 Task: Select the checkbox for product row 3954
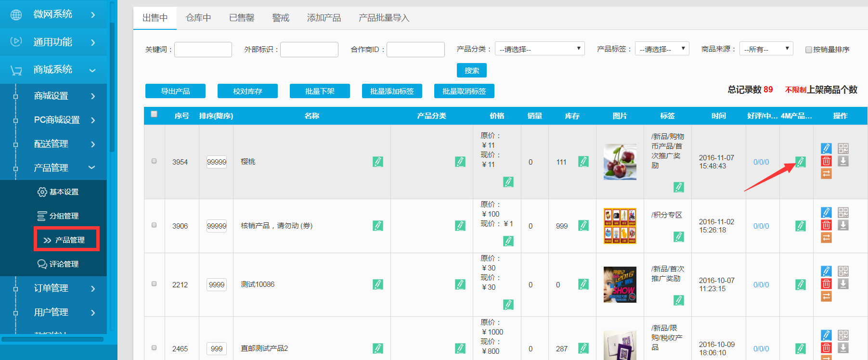[x=154, y=161]
